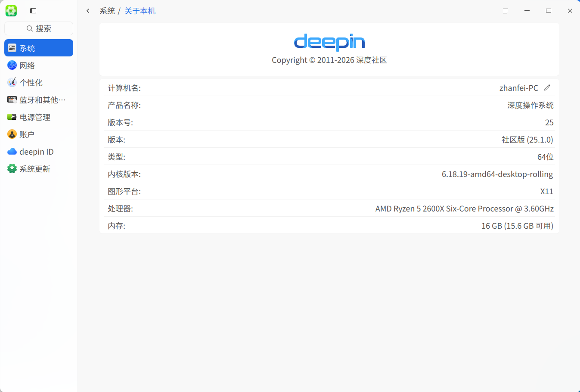Click the Copyright 2011-2026 深度社区 text
Screen dimensions: 580x392
[329, 60]
